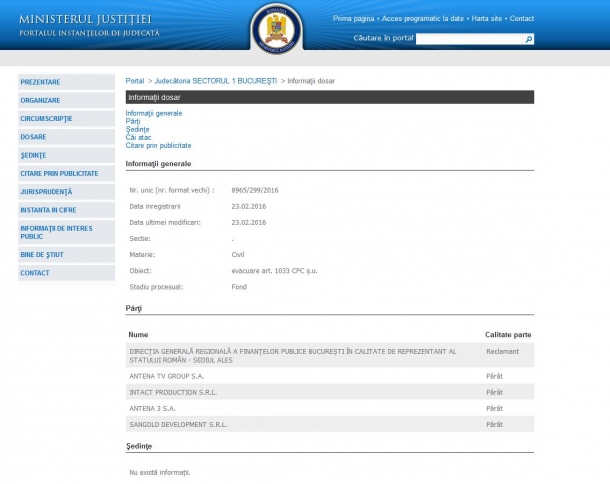Select Prezentare in the sidebar menu
This screenshot has height=484, width=610.
pyautogui.click(x=66, y=82)
